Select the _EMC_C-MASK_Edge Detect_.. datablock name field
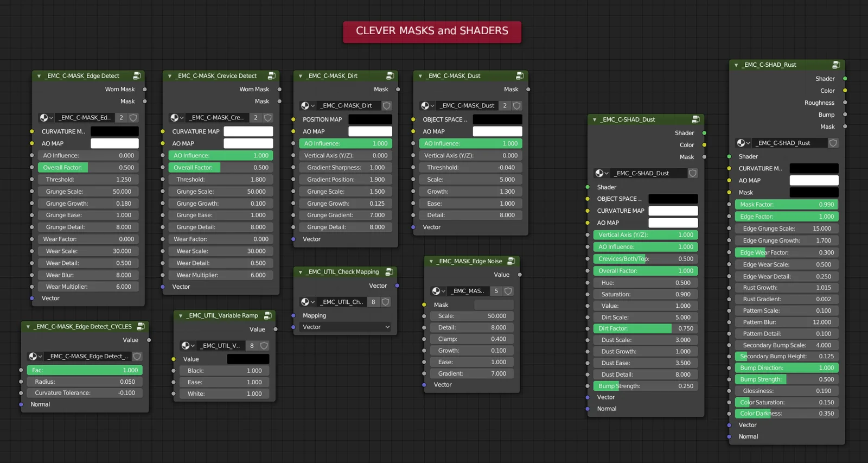The width and height of the screenshot is (868, 463). (88, 357)
